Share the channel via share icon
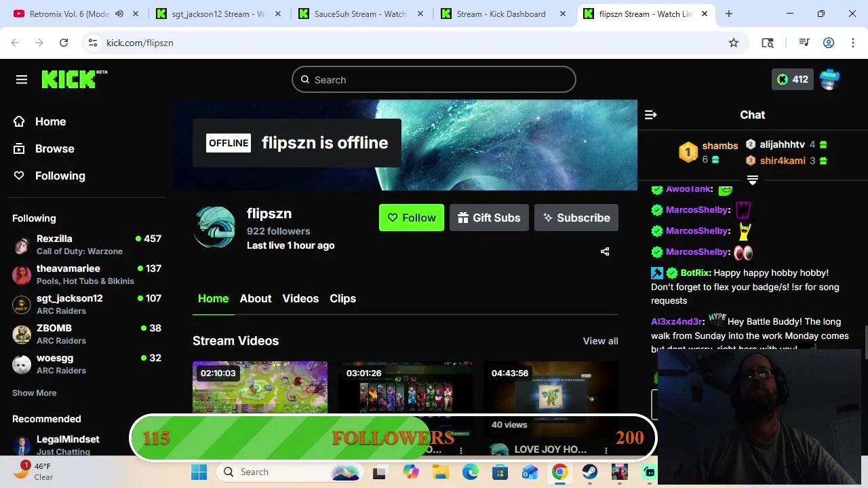This screenshot has height=488, width=868. [605, 251]
